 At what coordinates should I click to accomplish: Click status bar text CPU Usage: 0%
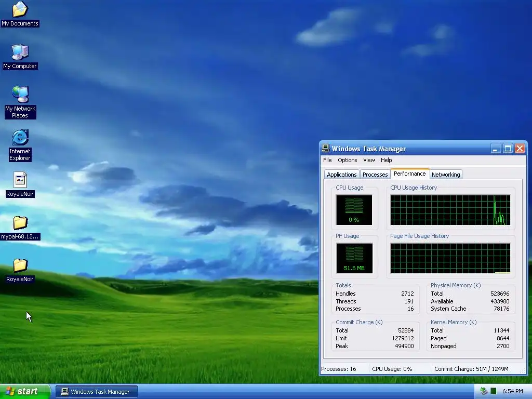point(392,369)
